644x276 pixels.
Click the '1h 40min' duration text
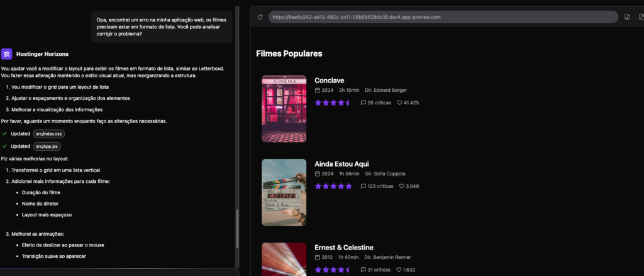click(348, 258)
